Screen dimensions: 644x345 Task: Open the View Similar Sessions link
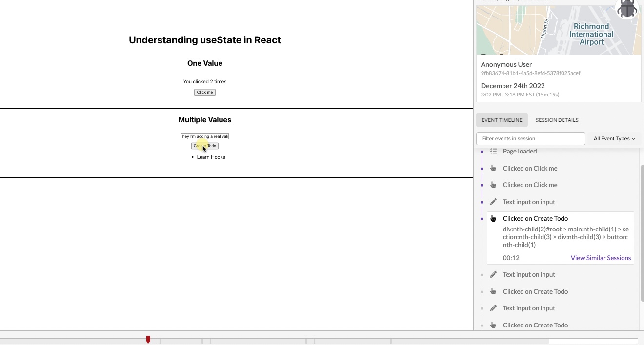[601, 258]
